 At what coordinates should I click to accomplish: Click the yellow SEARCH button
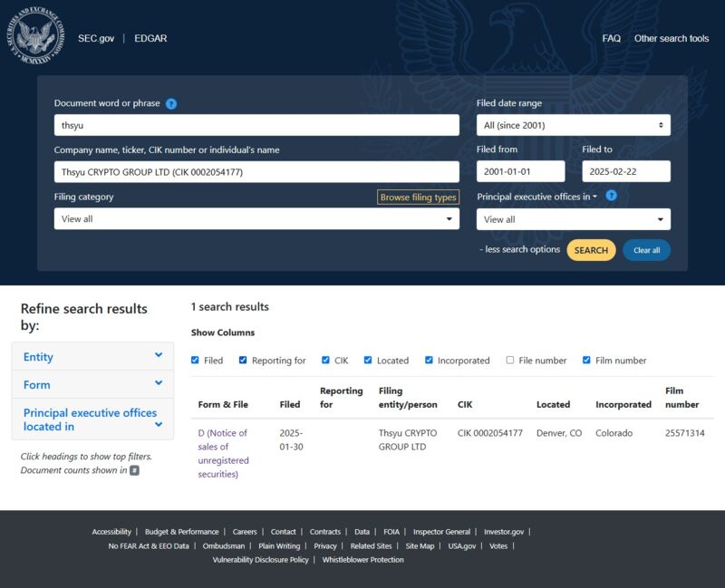click(591, 250)
